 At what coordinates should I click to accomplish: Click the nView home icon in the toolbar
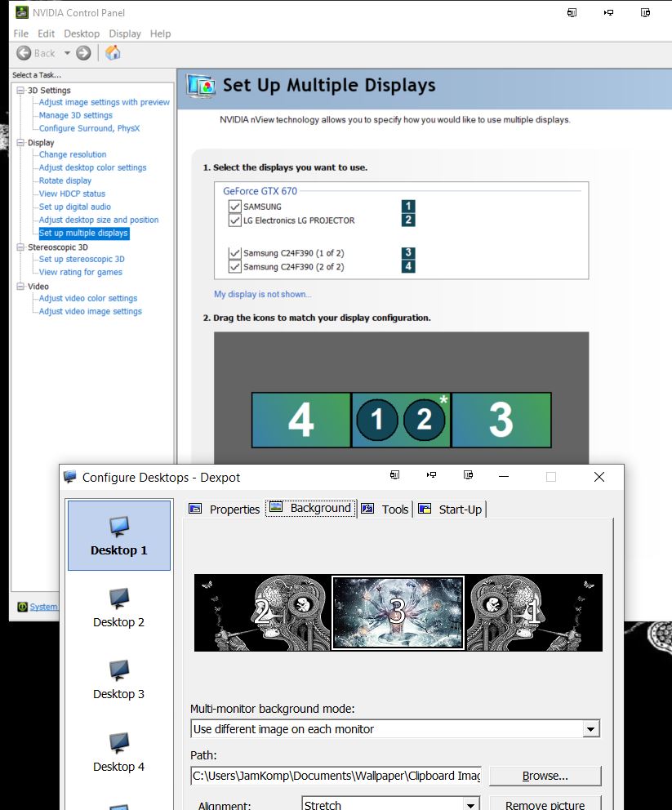112,52
